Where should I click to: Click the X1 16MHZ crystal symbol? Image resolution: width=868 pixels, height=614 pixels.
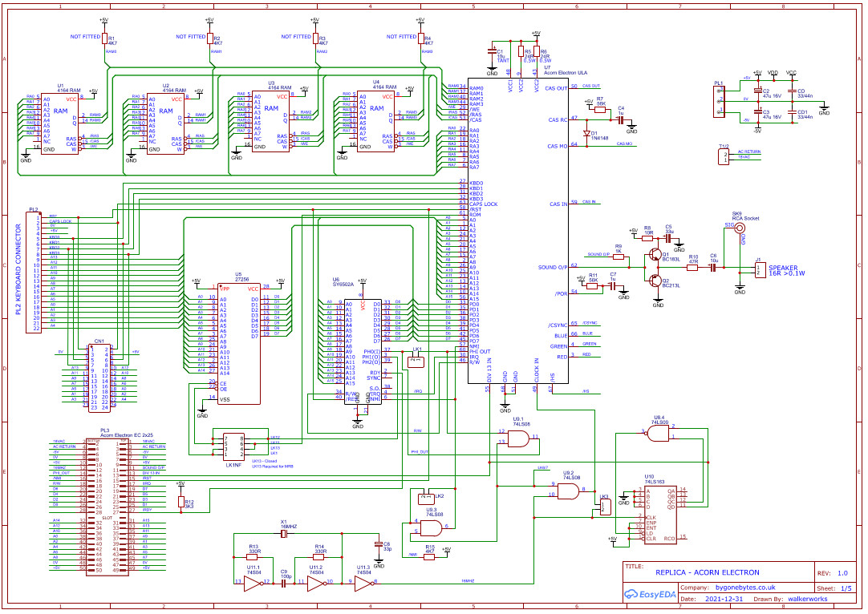click(284, 534)
